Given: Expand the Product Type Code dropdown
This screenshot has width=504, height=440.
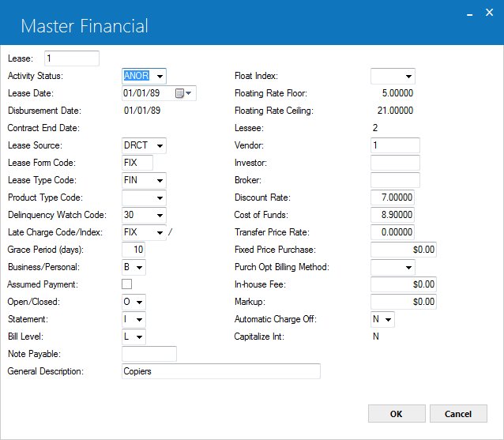Looking at the screenshot, I should pyautogui.click(x=160, y=197).
